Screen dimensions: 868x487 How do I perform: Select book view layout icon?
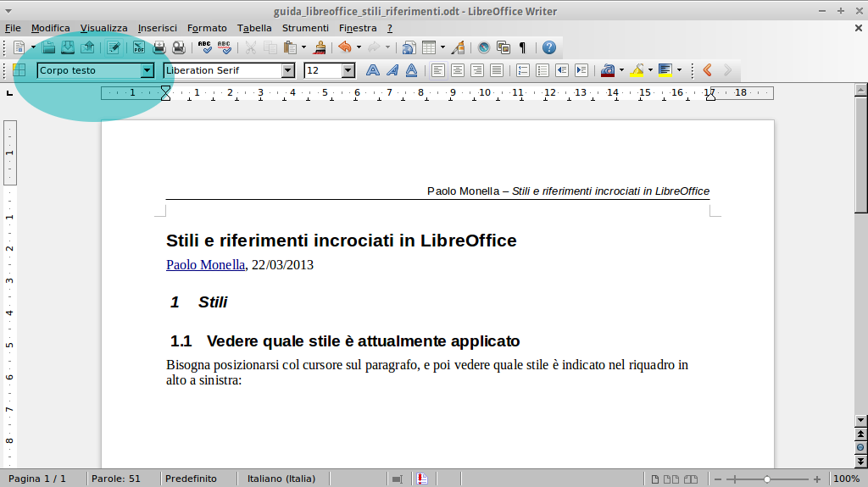pyautogui.click(x=690, y=479)
